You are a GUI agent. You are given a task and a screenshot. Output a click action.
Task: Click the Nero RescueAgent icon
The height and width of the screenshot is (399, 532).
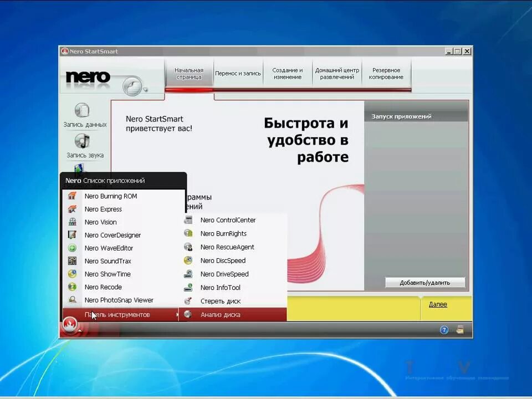[x=188, y=247]
